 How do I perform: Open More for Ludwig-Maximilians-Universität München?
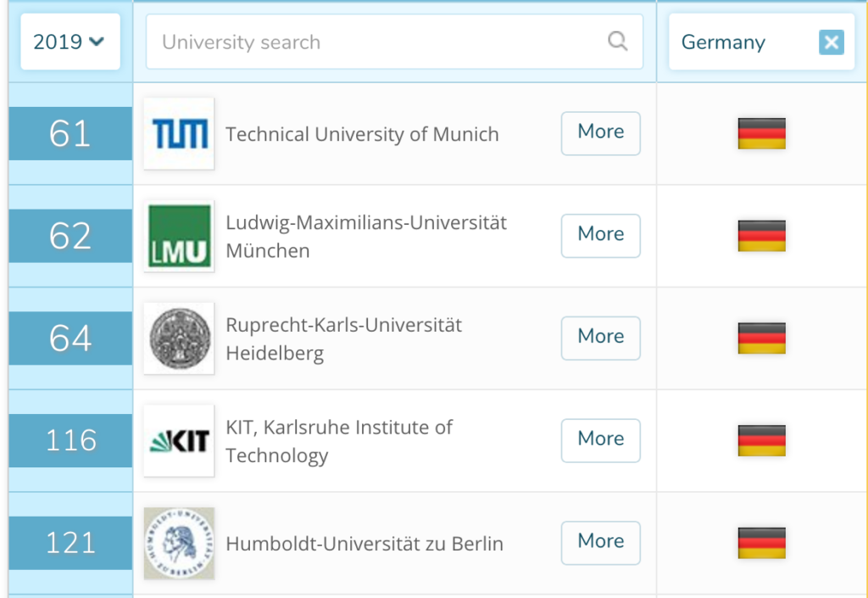pos(601,236)
